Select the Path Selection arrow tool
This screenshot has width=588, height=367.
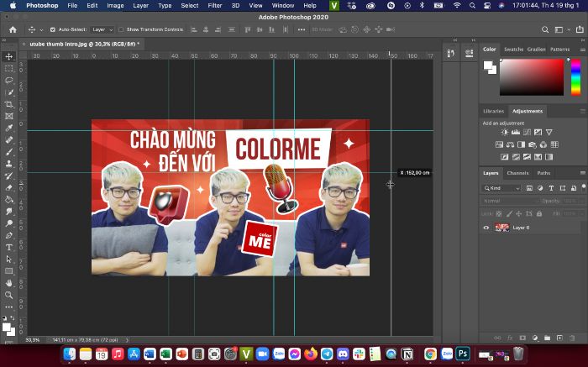click(9, 260)
